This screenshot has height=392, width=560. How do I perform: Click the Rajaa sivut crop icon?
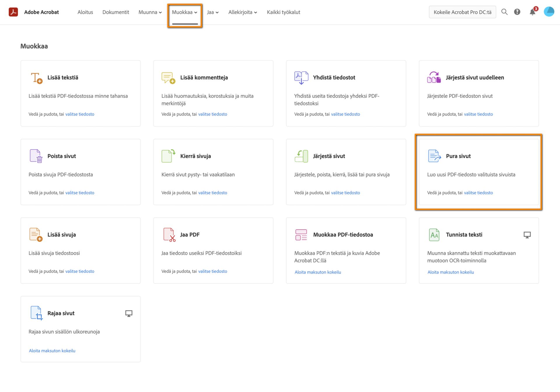[x=36, y=313]
